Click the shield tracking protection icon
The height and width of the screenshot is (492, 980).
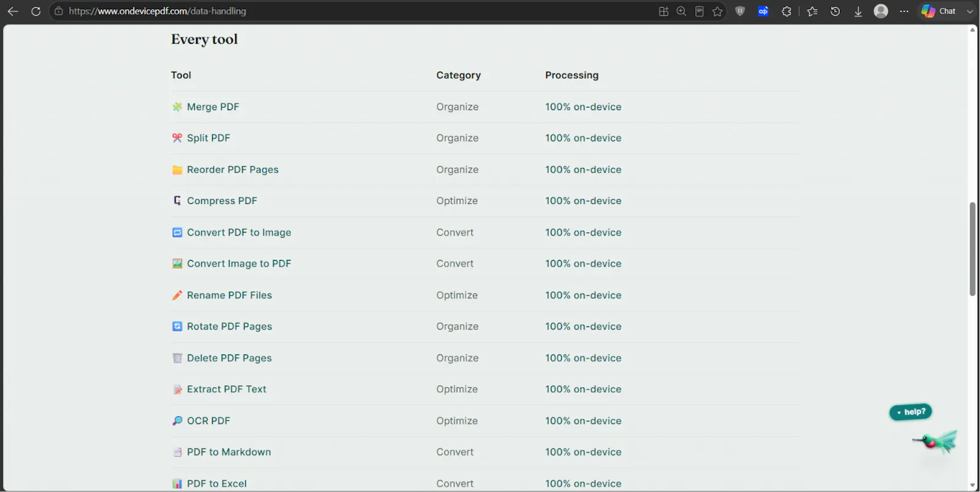(x=740, y=11)
